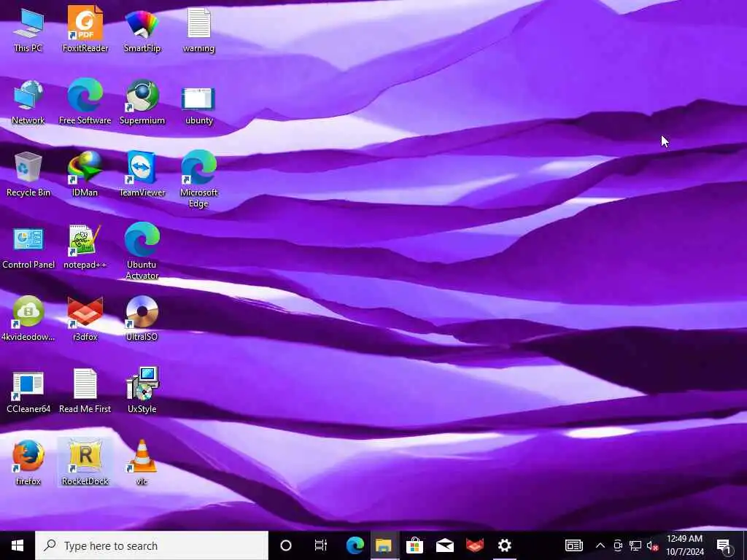Image resolution: width=747 pixels, height=560 pixels.
Task: Open the muted volume tray icon
Action: click(x=652, y=545)
